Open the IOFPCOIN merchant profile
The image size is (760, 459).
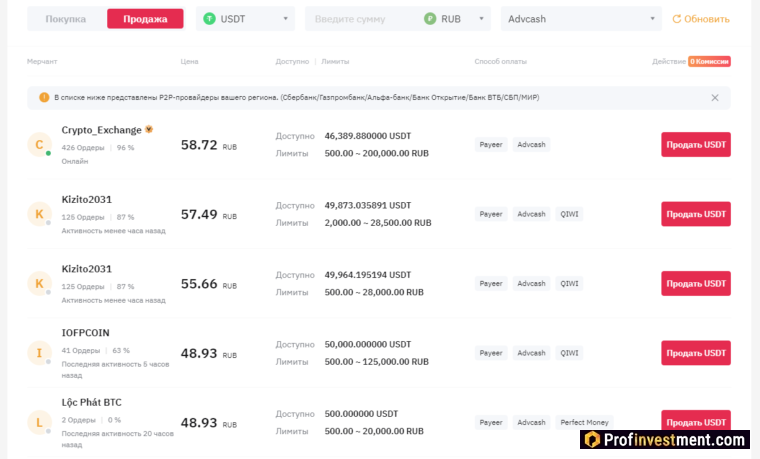pos(85,332)
